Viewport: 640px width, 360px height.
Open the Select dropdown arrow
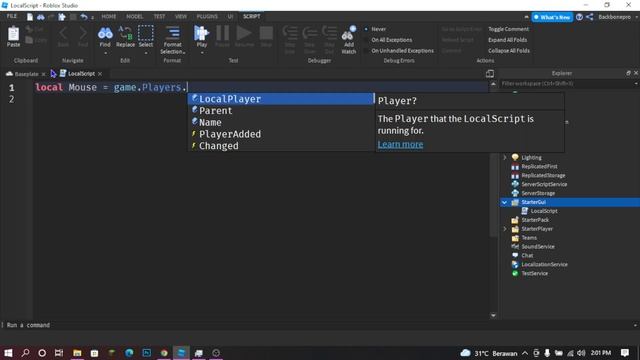[x=146, y=53]
